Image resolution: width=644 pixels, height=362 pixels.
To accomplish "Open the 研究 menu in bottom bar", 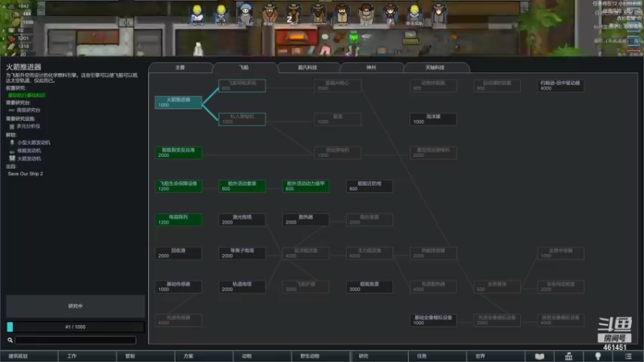I will click(x=378, y=356).
